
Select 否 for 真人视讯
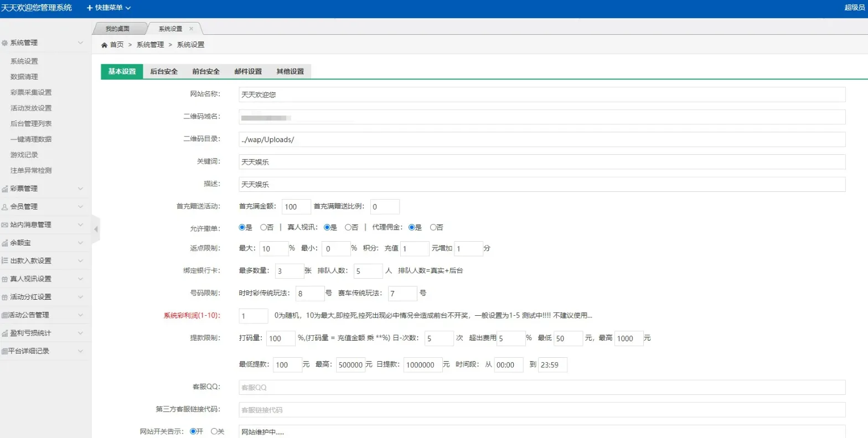(x=348, y=227)
